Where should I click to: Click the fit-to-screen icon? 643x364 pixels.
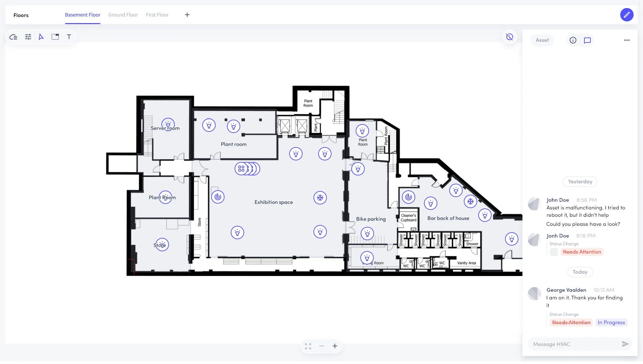(x=308, y=346)
